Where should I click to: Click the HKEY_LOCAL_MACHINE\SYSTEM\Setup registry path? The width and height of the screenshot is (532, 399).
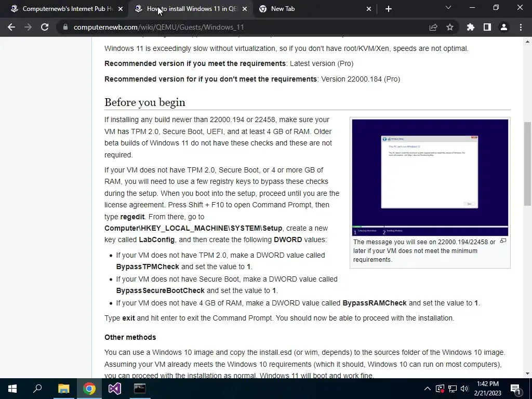tap(193, 229)
